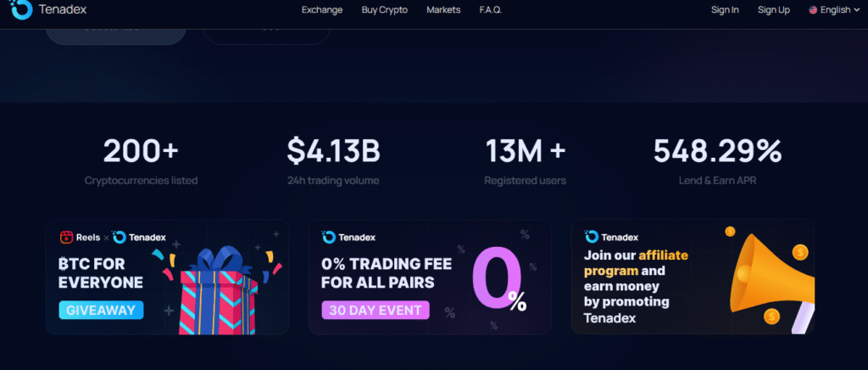Click the Sign Up link

click(773, 10)
